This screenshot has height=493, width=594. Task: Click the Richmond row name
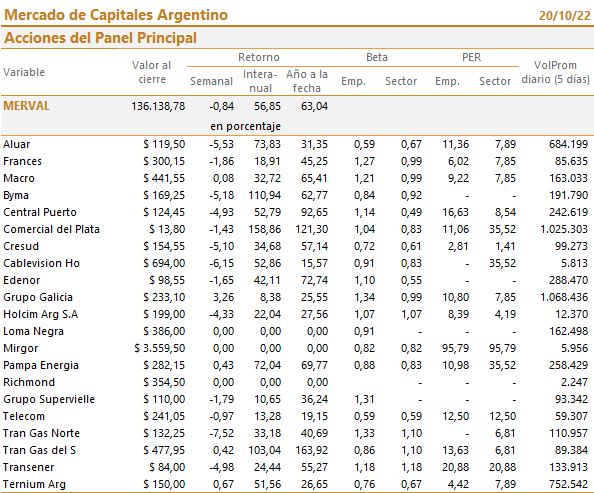point(29,382)
